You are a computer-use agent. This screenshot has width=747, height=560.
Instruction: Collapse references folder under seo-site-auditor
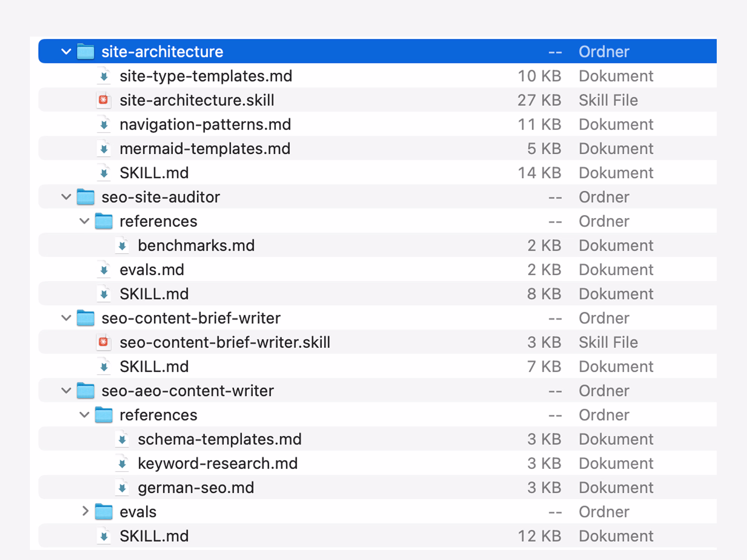point(85,221)
